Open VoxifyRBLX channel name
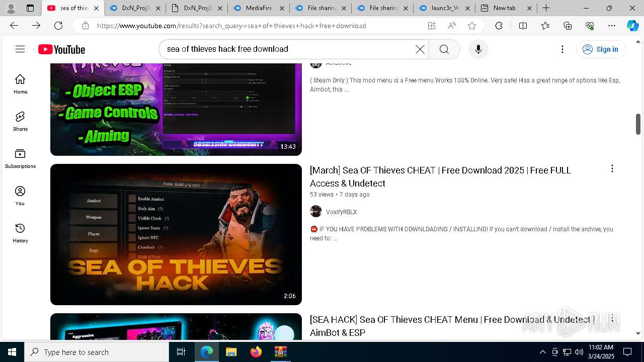The height and width of the screenshot is (362, 644). coord(341,212)
